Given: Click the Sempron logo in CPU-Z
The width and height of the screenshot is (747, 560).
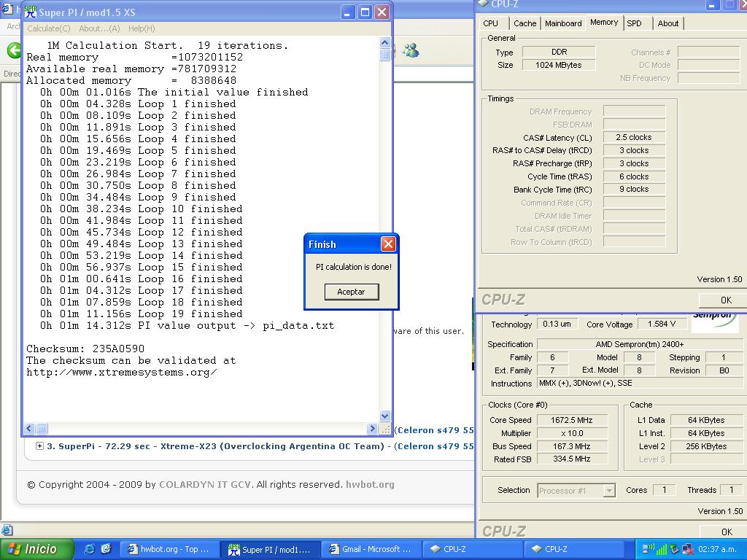Looking at the screenshot, I should click(x=715, y=322).
